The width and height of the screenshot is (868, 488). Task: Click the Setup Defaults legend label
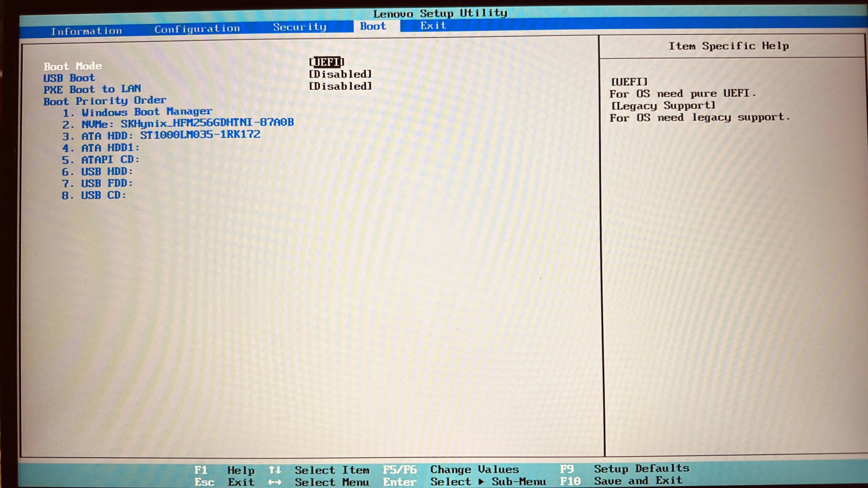coord(642,468)
